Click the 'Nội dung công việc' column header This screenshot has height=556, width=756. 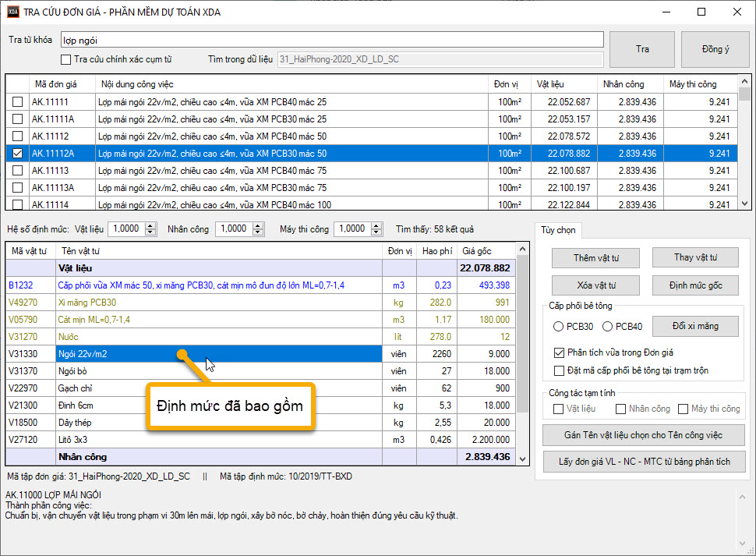tap(291, 84)
